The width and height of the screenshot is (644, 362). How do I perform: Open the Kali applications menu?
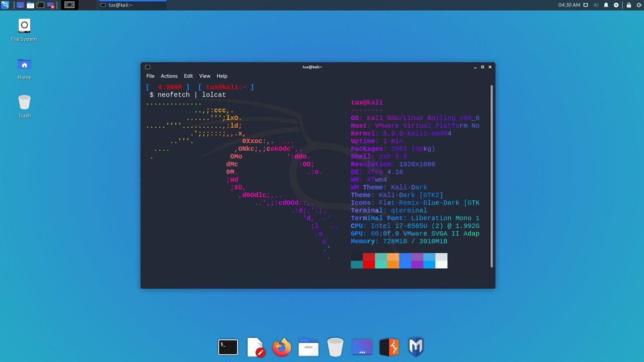(5, 5)
